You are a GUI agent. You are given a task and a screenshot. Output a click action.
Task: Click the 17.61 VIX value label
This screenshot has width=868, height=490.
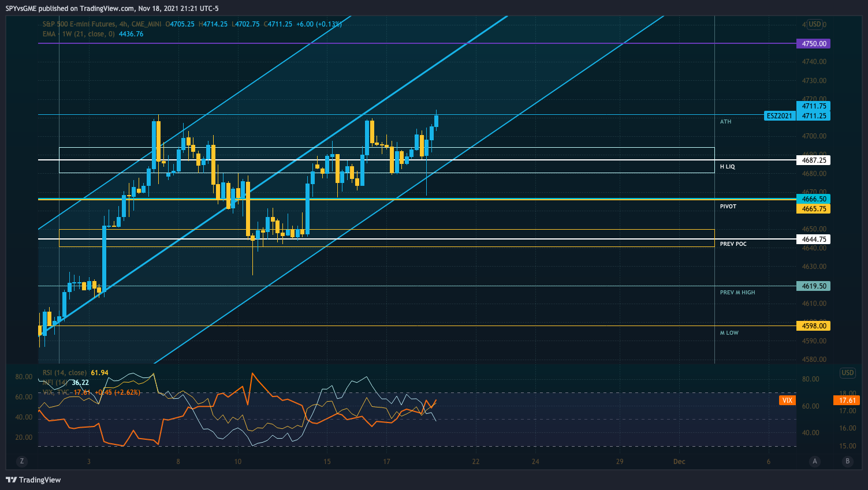point(847,401)
